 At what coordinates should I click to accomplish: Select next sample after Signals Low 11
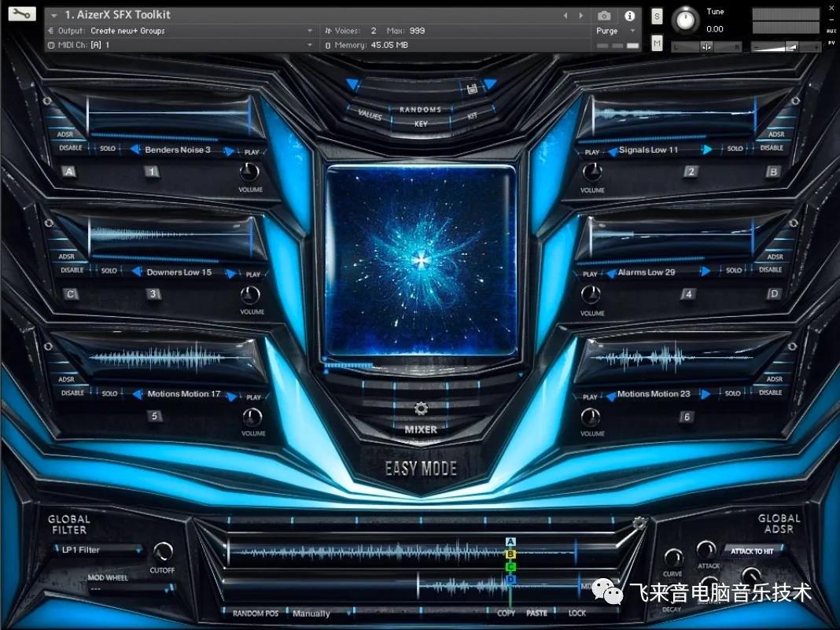(707, 149)
